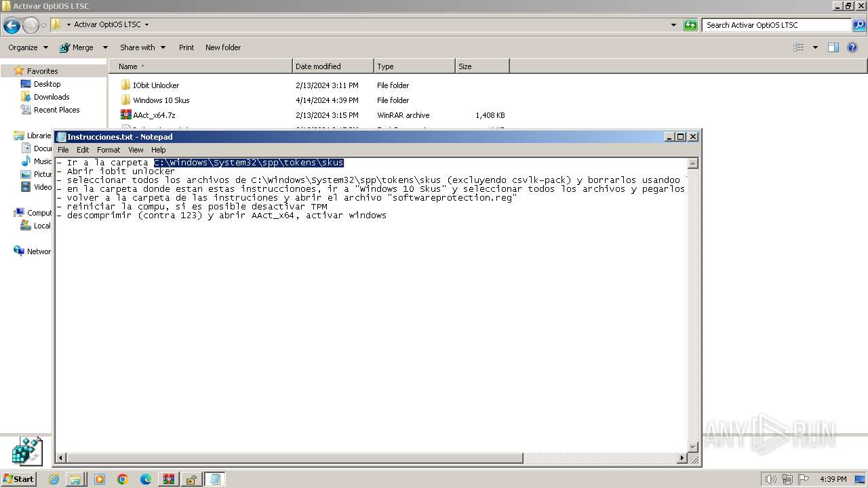
Task: Click the line "Abrir iobit unlocker"
Action: click(116, 171)
